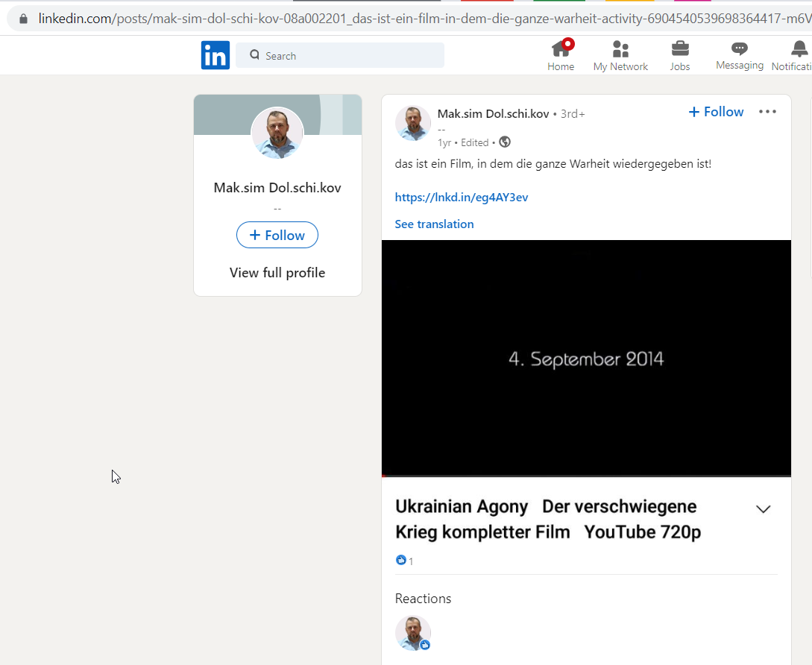Open the author name in the post header
Image resolution: width=812 pixels, height=665 pixels.
point(493,114)
